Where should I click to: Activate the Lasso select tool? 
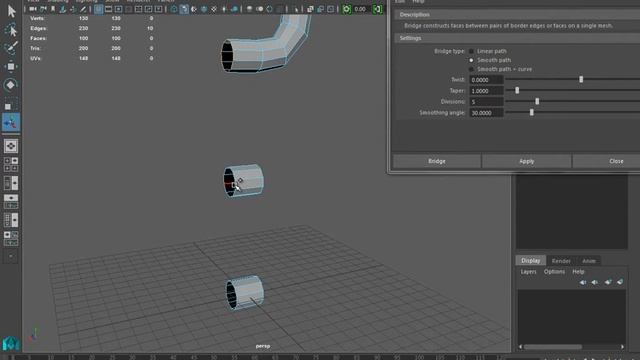point(11,30)
